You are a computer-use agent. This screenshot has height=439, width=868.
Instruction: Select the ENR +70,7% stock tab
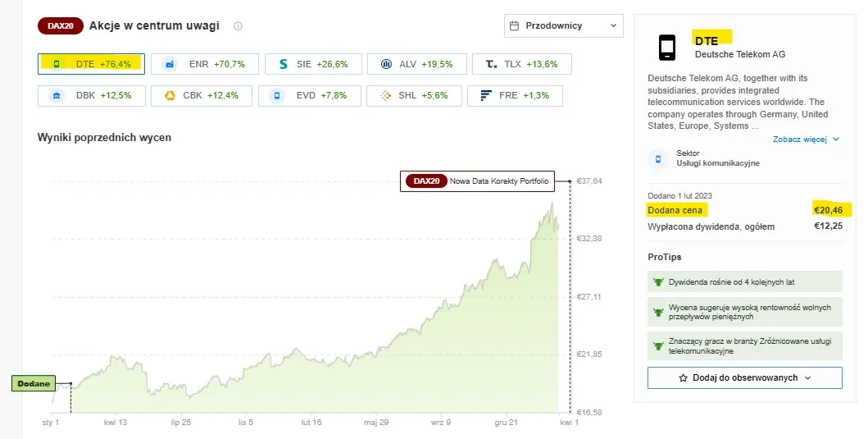click(205, 64)
